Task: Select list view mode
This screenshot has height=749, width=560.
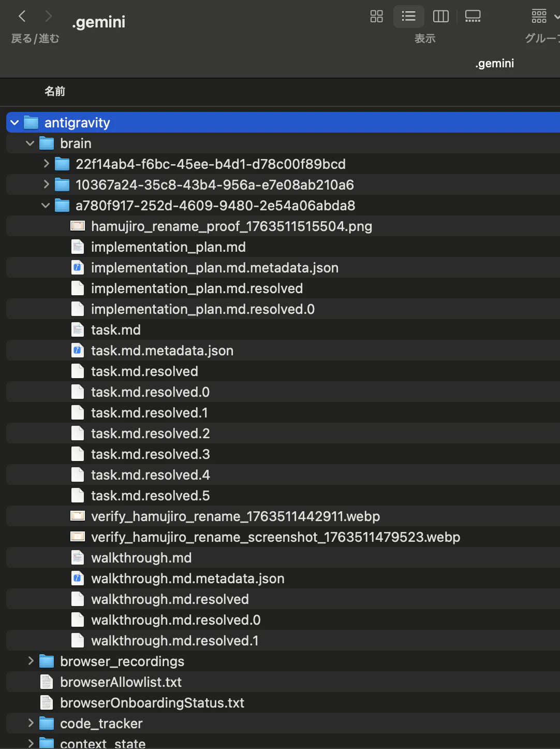Action: click(409, 17)
